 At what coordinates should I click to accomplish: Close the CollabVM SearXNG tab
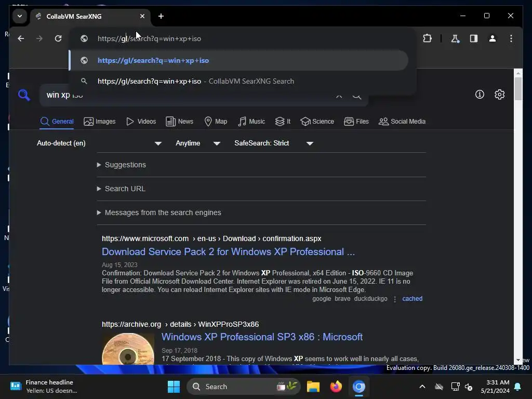142,16
